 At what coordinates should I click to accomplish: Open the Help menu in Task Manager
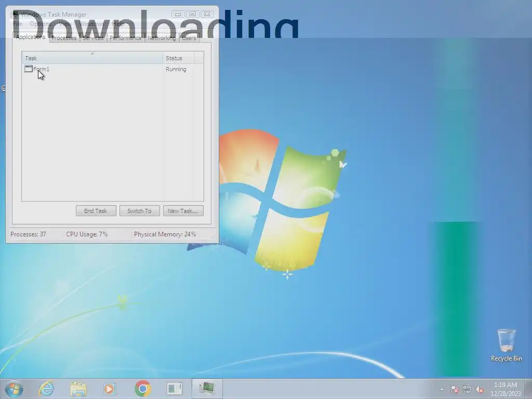(x=118, y=24)
